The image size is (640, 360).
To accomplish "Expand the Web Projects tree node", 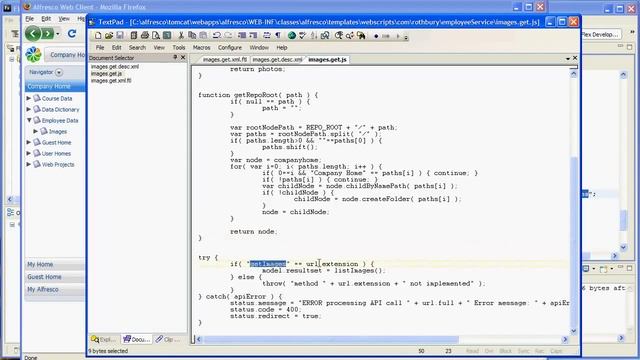I will [29, 164].
